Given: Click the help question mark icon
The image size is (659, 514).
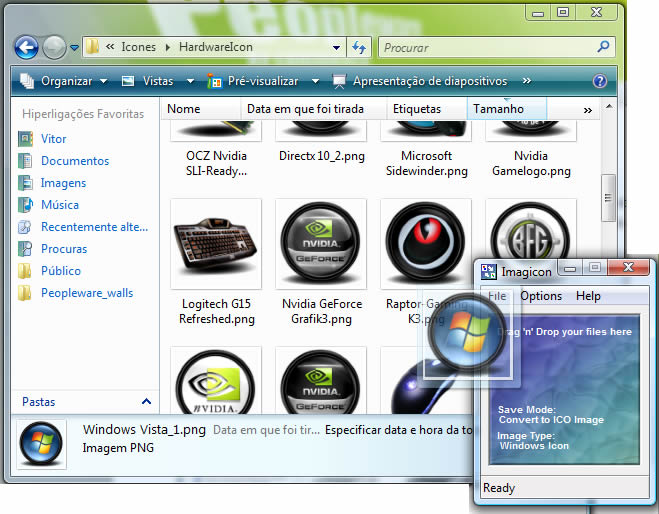Looking at the screenshot, I should (600, 81).
